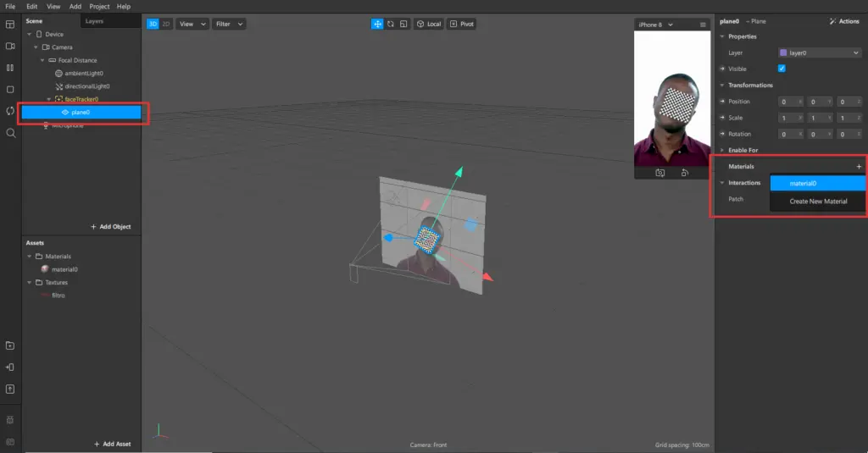868x453 pixels.
Task: Toggle the Local coordinate button
Action: 428,24
